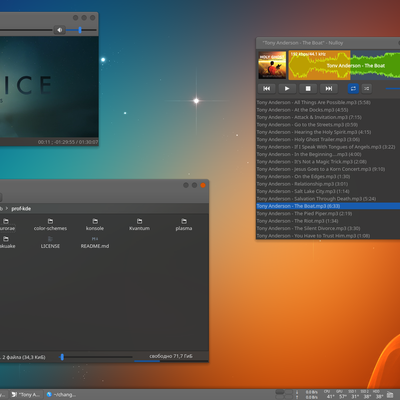400x400 pixels.
Task: Click the album cover thumbnail in Nulloy
Action: [272, 65]
